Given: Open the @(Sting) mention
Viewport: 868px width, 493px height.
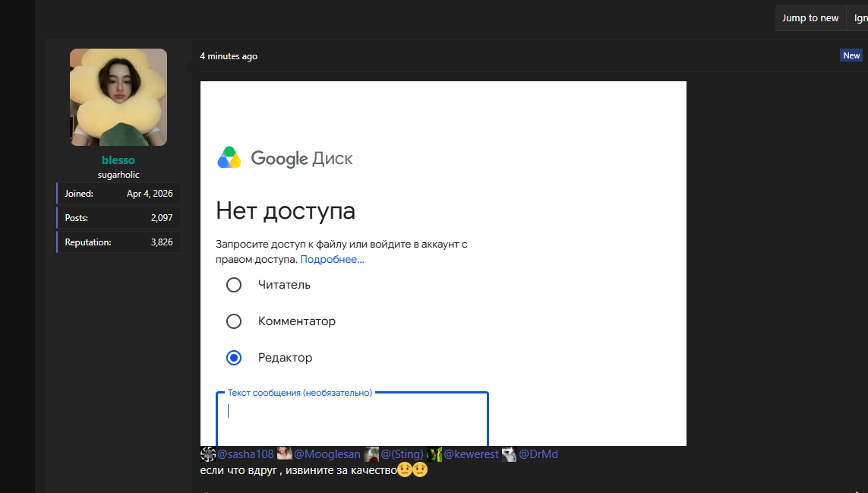Looking at the screenshot, I should (402, 454).
